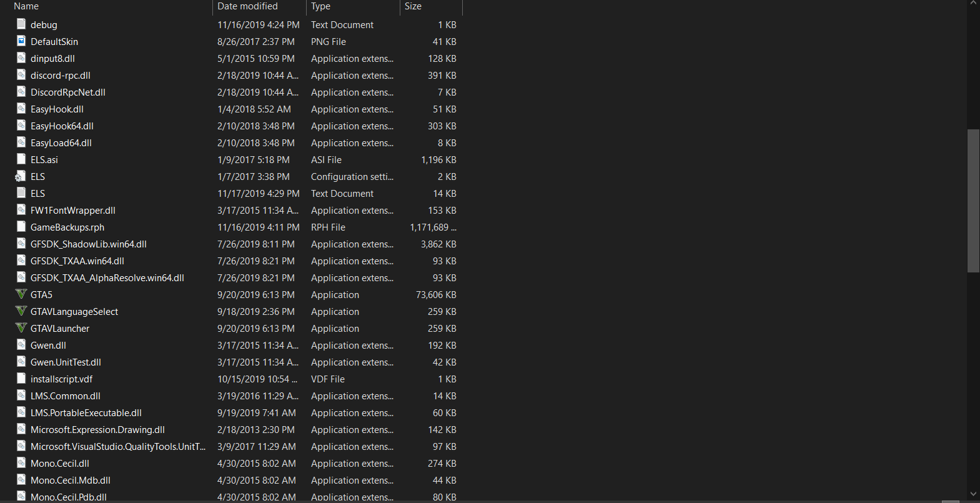
Task: Click the GFSDK_TXAA.win64.dll file icon
Action: coord(21,261)
